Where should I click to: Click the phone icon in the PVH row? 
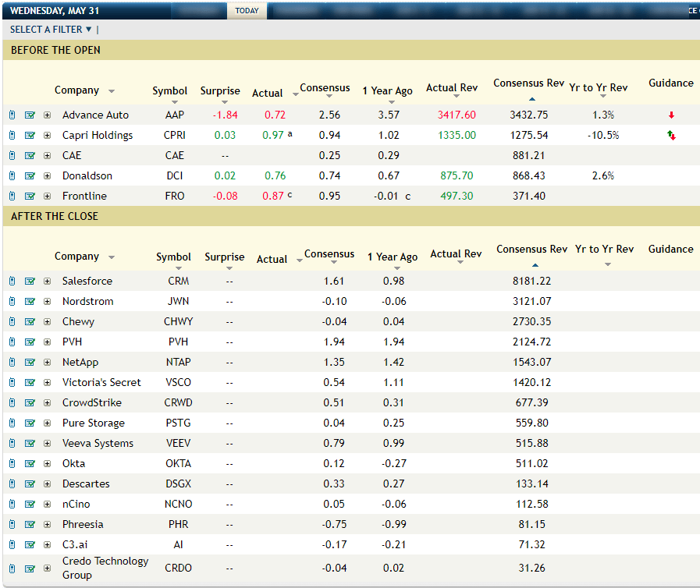tap(12, 342)
